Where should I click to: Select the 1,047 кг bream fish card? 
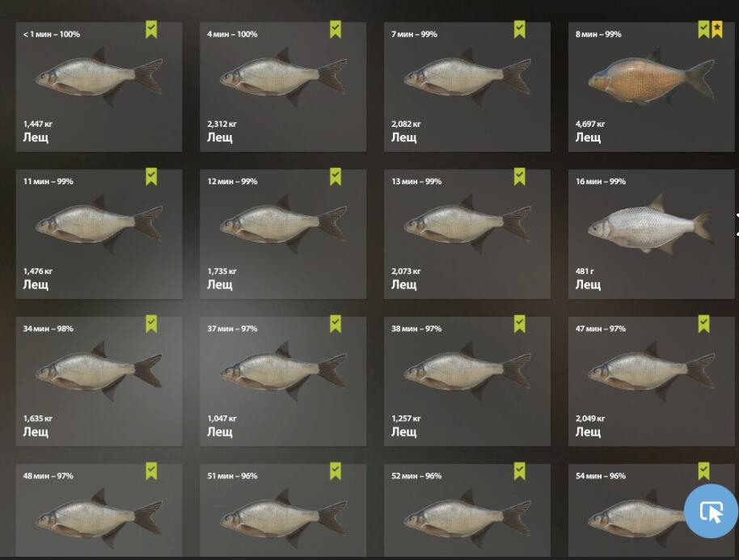(283, 381)
